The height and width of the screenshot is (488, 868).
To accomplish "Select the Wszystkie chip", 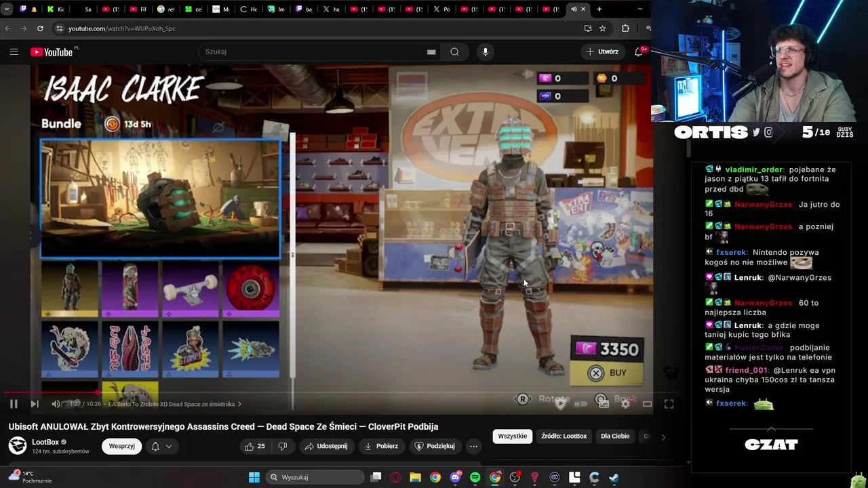I will pos(512,436).
